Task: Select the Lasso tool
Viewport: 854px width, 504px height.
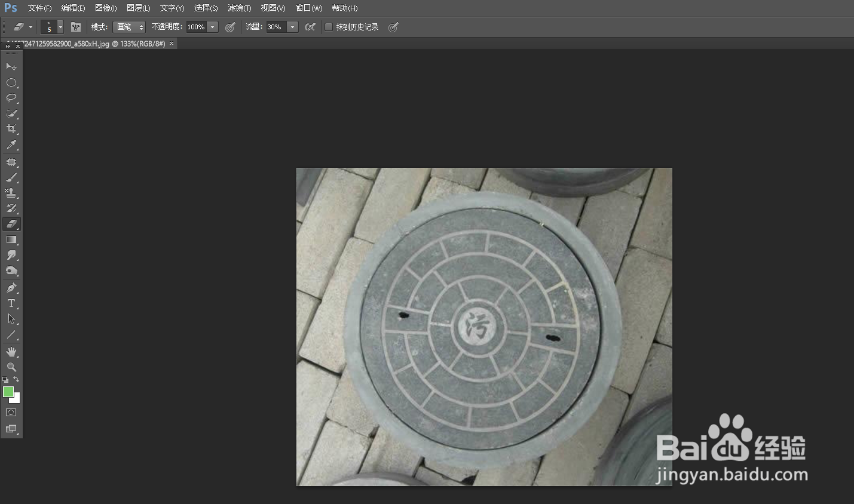Action: pyautogui.click(x=11, y=98)
